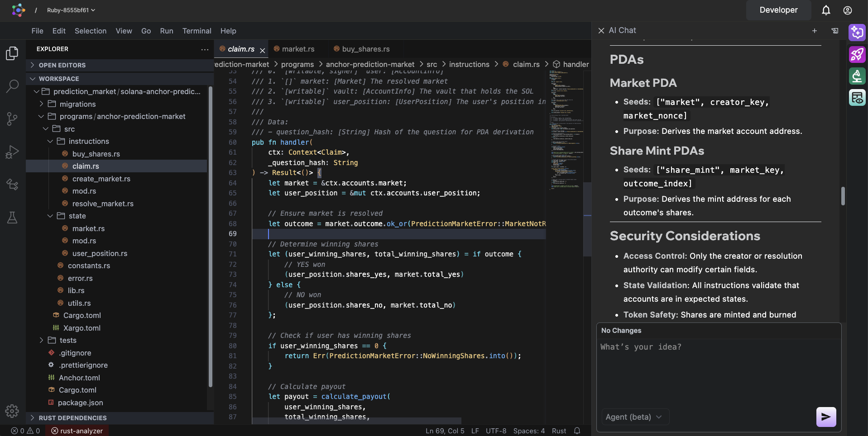Expand the OPEN EDITORS section
This screenshot has height=436, width=868.
[x=62, y=65]
